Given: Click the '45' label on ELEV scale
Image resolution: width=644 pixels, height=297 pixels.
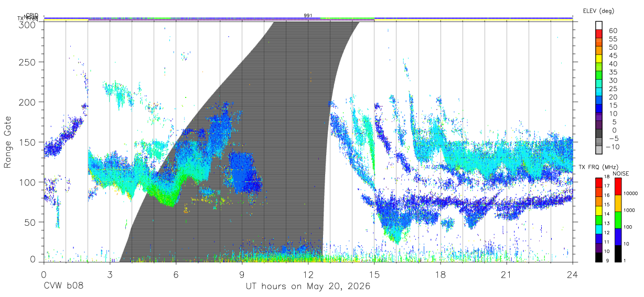Looking at the screenshot, I should [x=613, y=56].
